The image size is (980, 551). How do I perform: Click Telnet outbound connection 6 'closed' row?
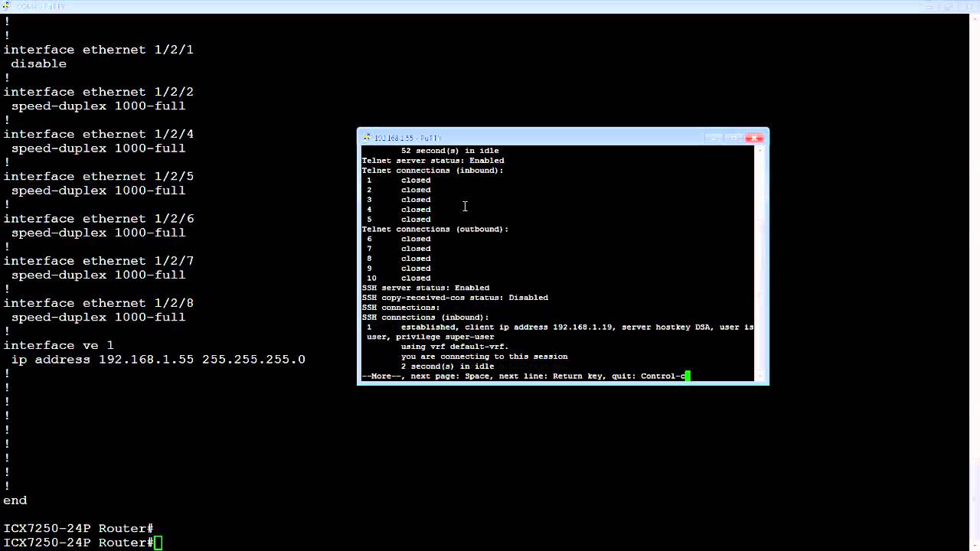(x=399, y=239)
